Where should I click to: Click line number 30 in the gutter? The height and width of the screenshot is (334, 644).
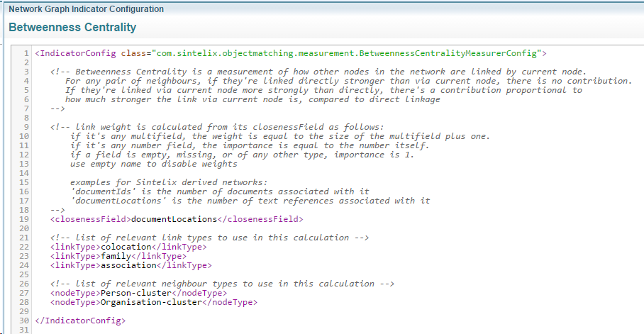(x=24, y=321)
